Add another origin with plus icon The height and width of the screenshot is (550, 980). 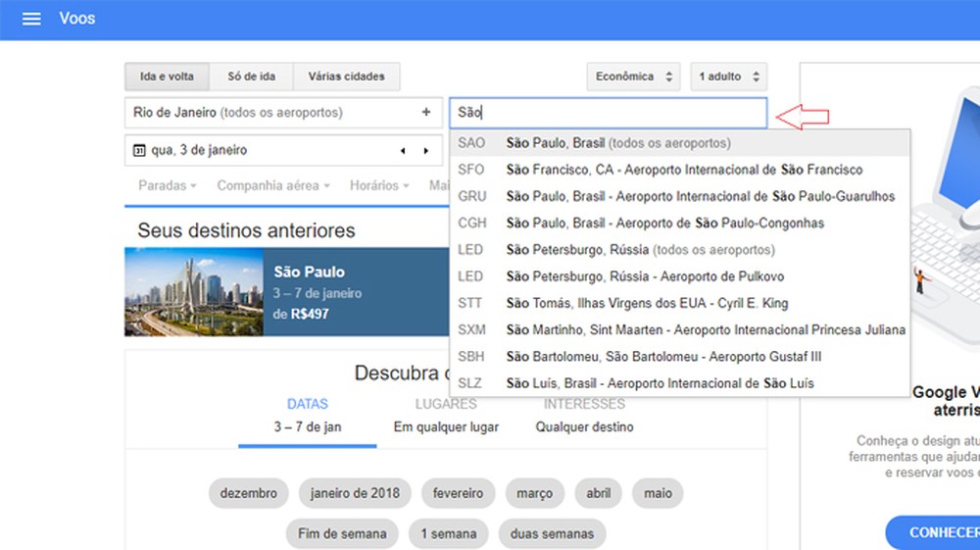[426, 112]
